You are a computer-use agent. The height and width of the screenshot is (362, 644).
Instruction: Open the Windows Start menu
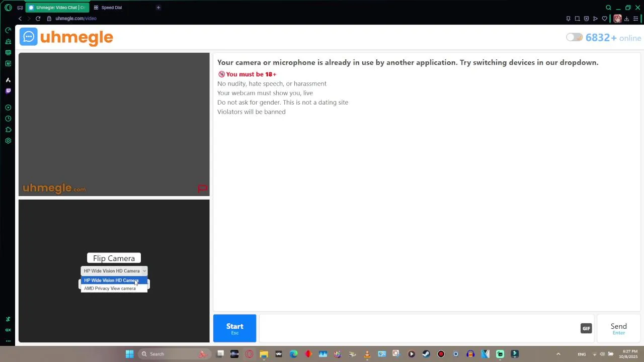[129, 354]
